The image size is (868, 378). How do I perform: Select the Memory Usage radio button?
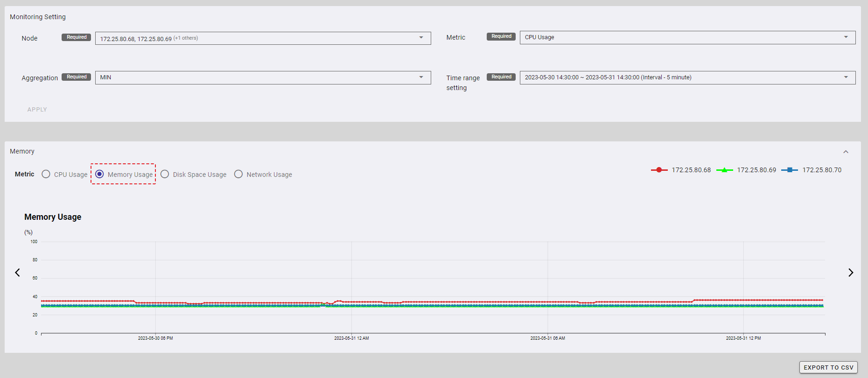99,174
